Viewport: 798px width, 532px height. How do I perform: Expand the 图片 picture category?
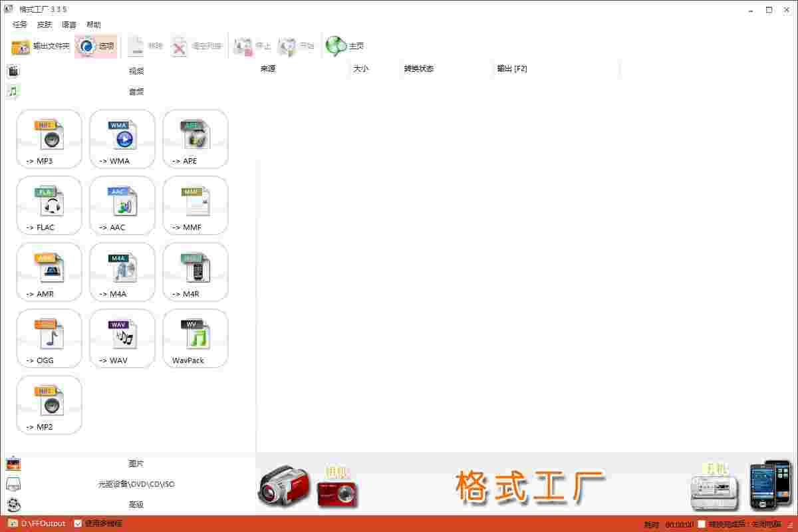tap(136, 464)
